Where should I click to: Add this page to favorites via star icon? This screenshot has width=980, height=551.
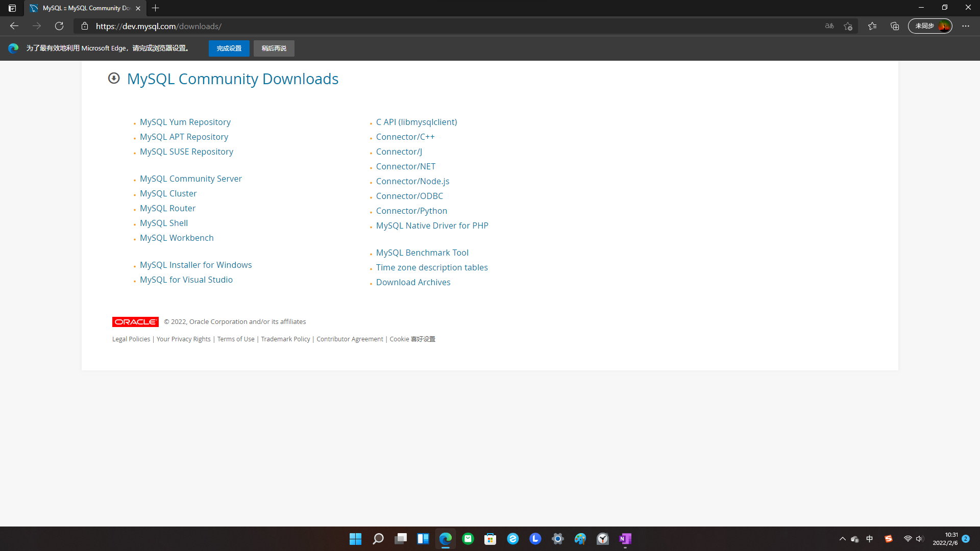[848, 26]
